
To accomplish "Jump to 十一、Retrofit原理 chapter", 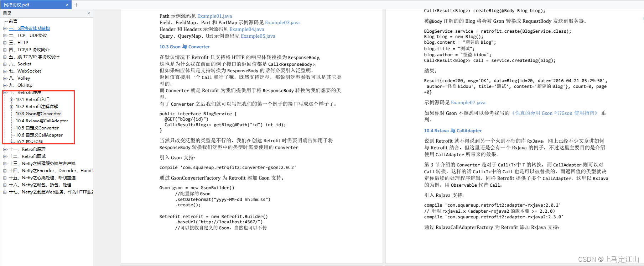I will (x=27, y=149).
